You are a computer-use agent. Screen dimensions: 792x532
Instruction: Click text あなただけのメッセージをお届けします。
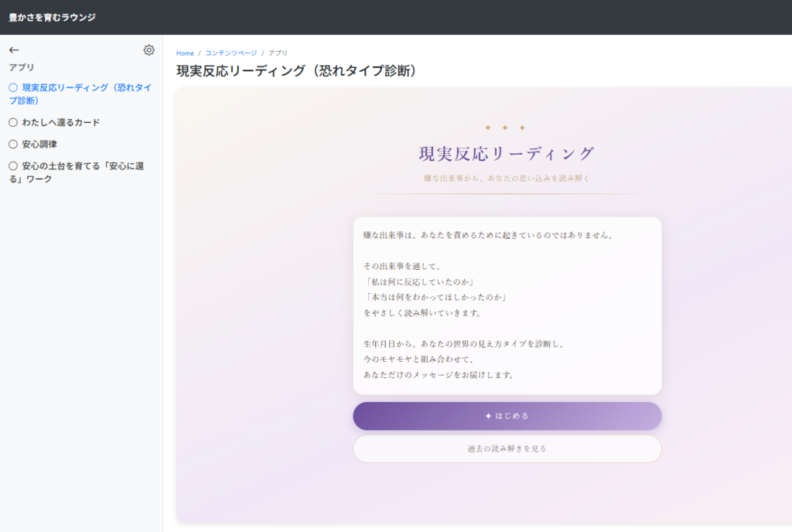(440, 375)
